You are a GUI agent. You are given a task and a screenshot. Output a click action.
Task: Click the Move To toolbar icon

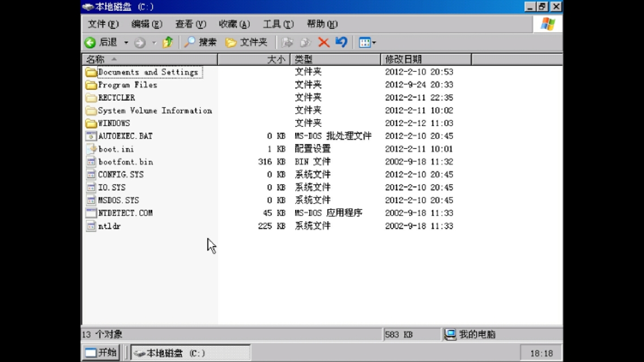coord(288,42)
